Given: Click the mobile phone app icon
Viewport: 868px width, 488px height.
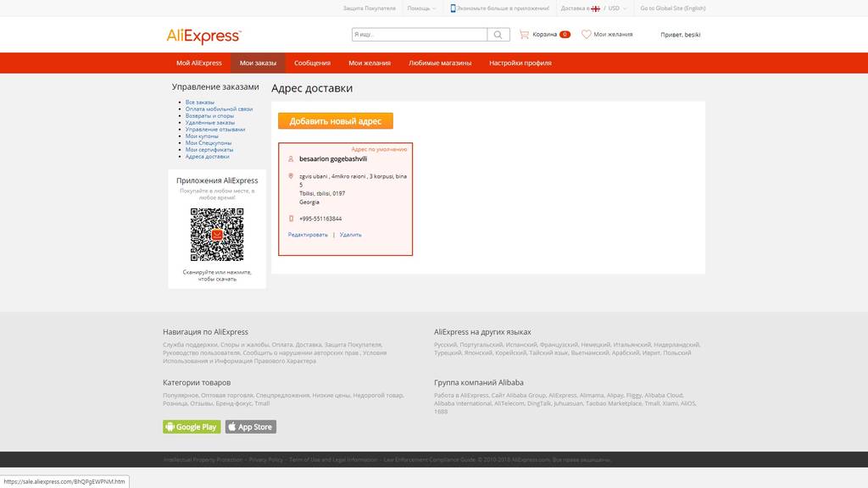Looking at the screenshot, I should coord(453,8).
